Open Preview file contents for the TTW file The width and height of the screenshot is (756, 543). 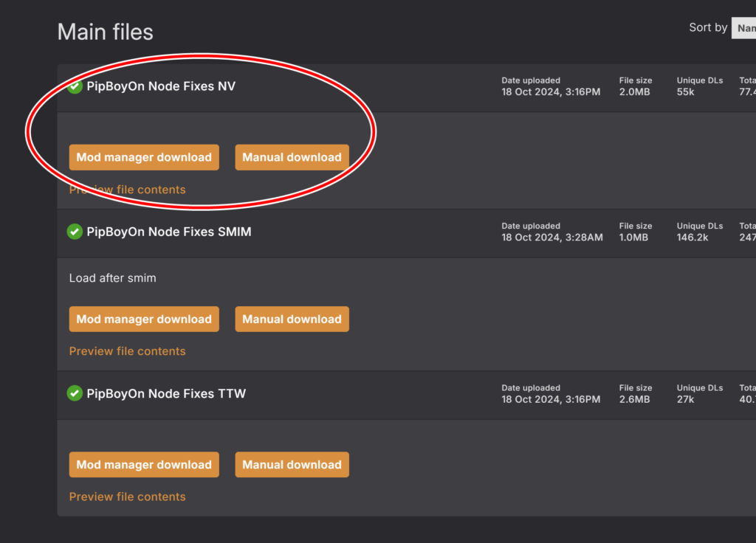[127, 497]
